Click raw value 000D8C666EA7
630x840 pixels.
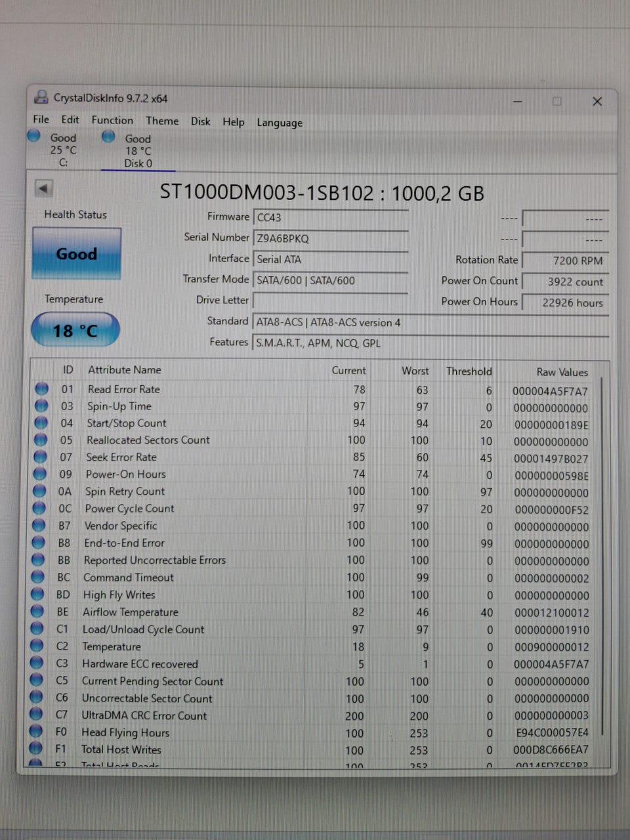pos(551,749)
